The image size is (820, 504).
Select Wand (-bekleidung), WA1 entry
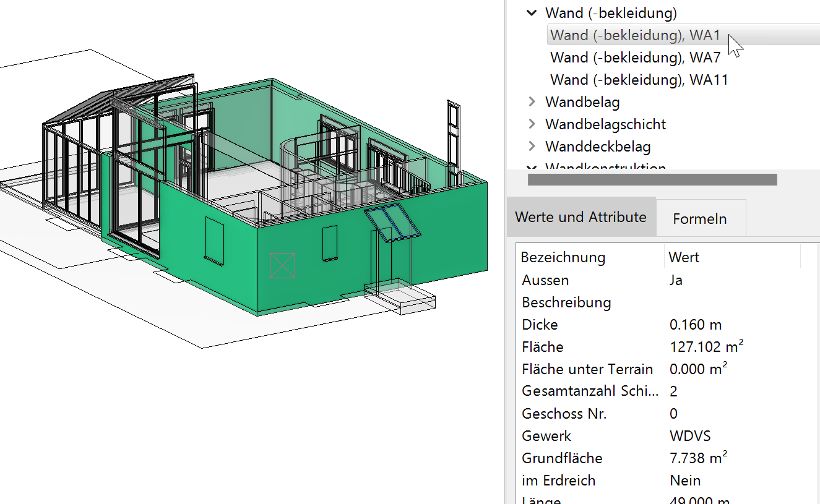(683, 35)
